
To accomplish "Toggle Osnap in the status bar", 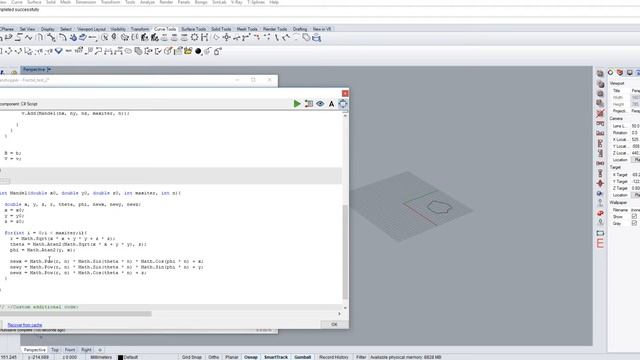I will tap(251, 357).
